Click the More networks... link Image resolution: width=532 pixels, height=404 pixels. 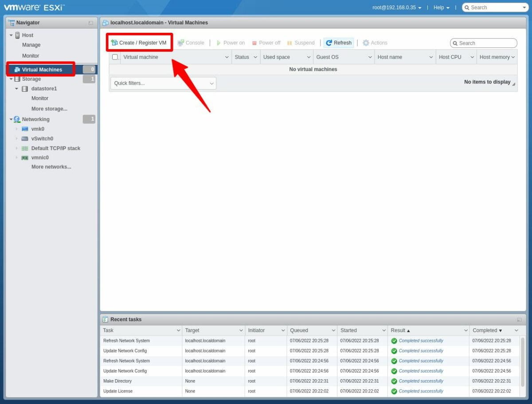pyautogui.click(x=51, y=167)
